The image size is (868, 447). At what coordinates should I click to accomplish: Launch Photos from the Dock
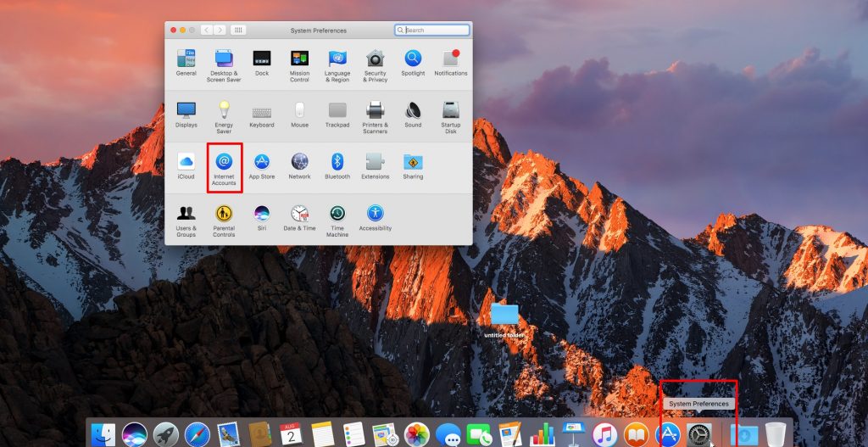[x=417, y=435]
